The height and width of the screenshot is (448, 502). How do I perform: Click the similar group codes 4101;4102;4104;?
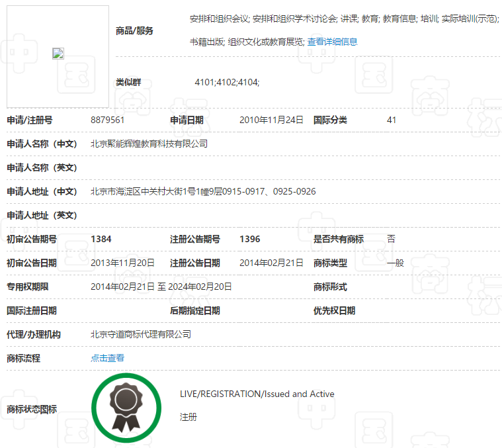(227, 82)
